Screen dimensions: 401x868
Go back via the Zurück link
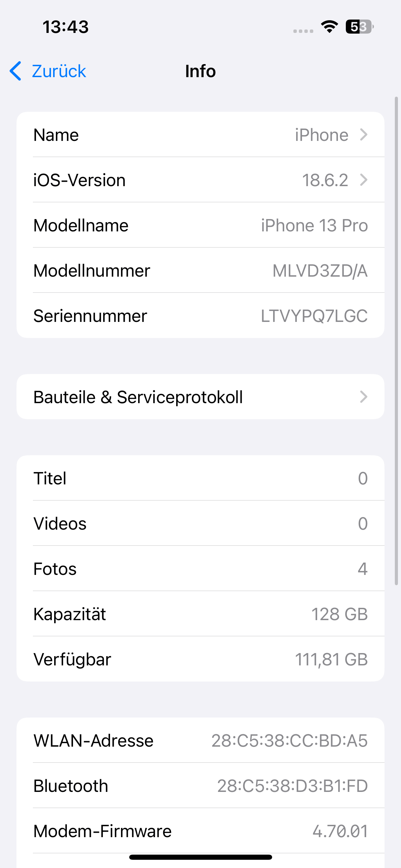pos(59,71)
